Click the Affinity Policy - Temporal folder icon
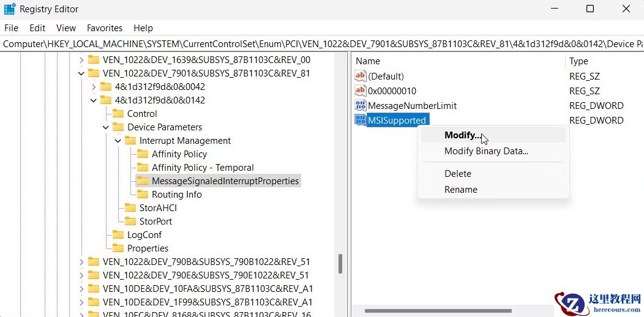This screenshot has height=317, width=644. [x=143, y=168]
